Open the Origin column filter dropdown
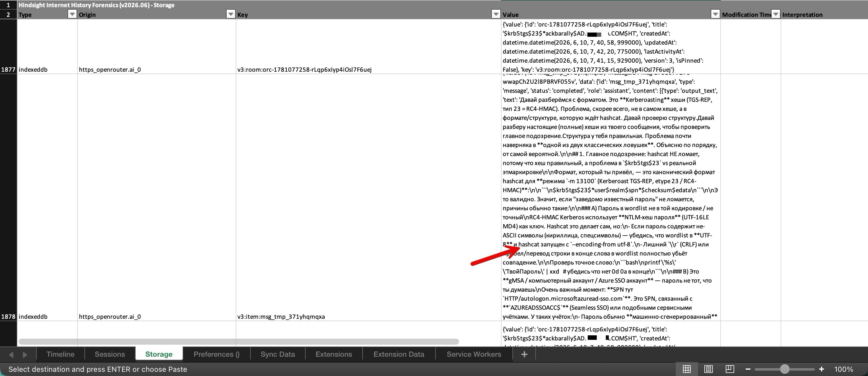The height and width of the screenshot is (376, 868). (x=231, y=14)
